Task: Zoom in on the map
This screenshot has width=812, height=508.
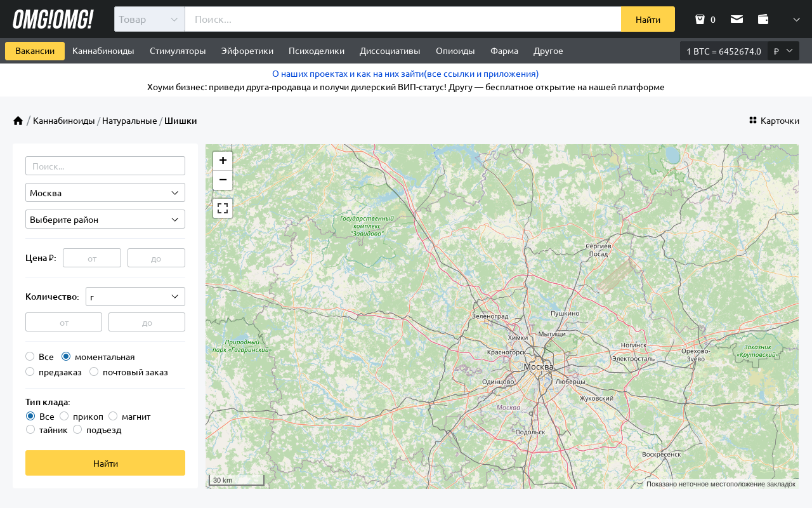Action: pos(223,160)
